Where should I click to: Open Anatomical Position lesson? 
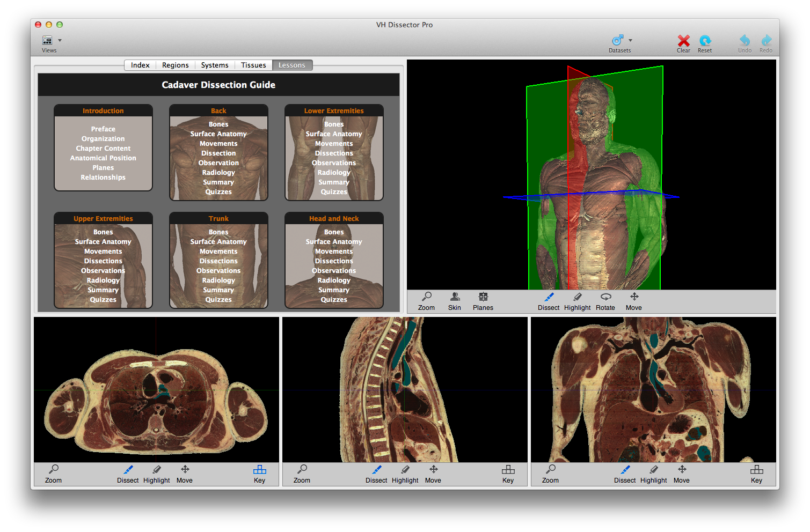coord(103,158)
